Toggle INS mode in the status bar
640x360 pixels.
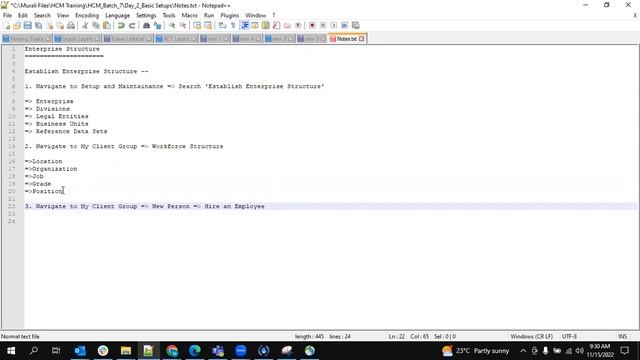click(622, 336)
